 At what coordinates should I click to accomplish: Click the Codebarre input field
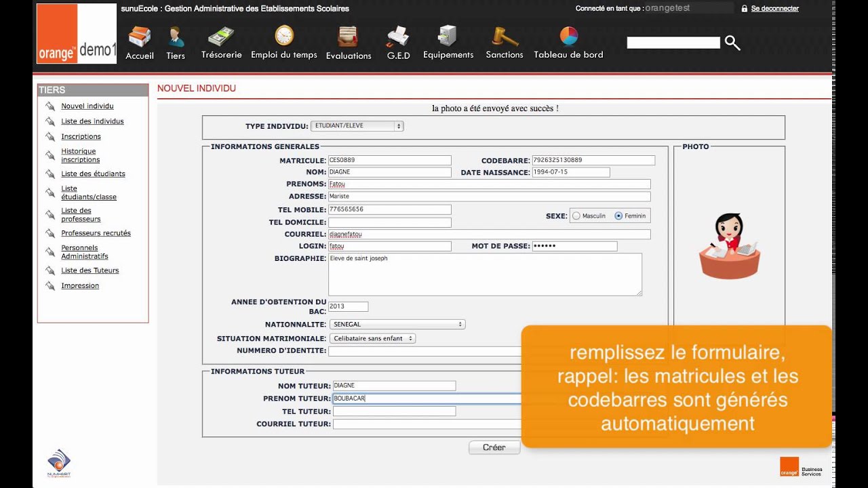(x=593, y=161)
